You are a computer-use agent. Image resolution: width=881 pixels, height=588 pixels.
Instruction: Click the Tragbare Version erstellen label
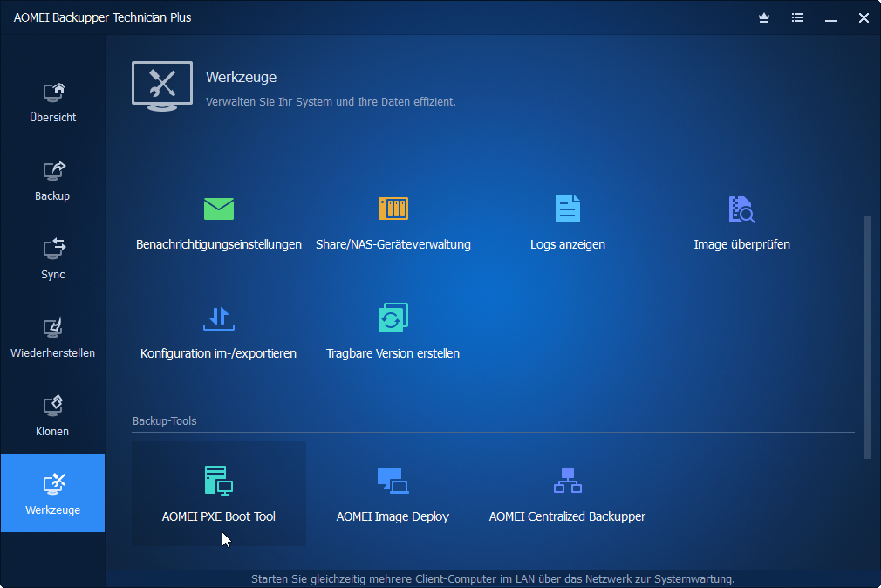pos(393,353)
